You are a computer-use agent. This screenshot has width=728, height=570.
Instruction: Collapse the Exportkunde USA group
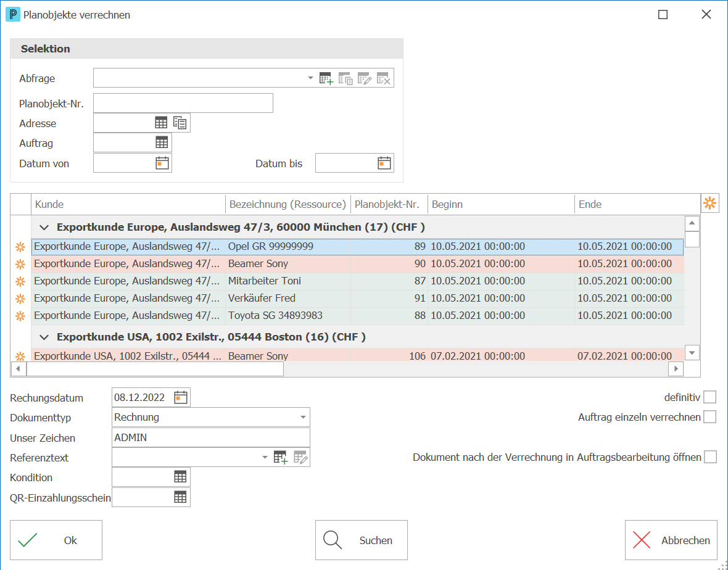44,337
